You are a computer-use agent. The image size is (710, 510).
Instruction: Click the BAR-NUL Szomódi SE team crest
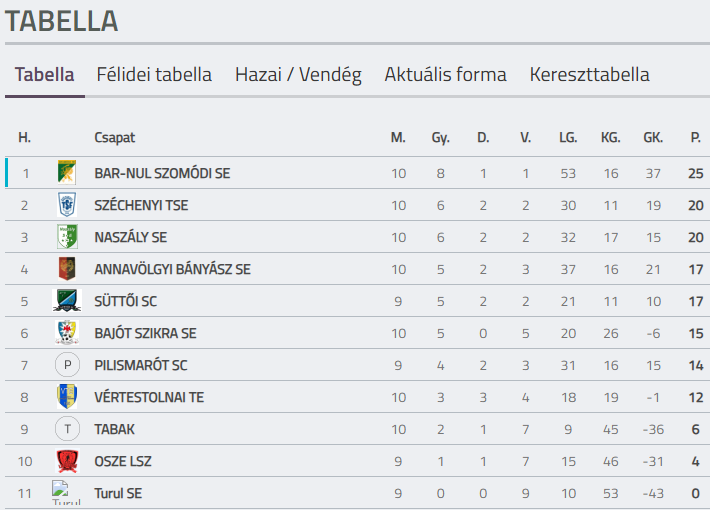[67, 172]
